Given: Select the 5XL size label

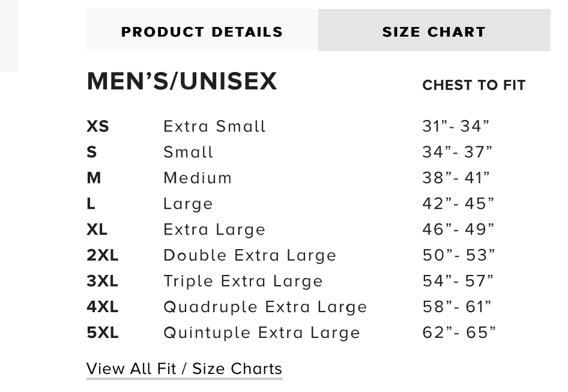Looking at the screenshot, I should pyautogui.click(x=102, y=333).
